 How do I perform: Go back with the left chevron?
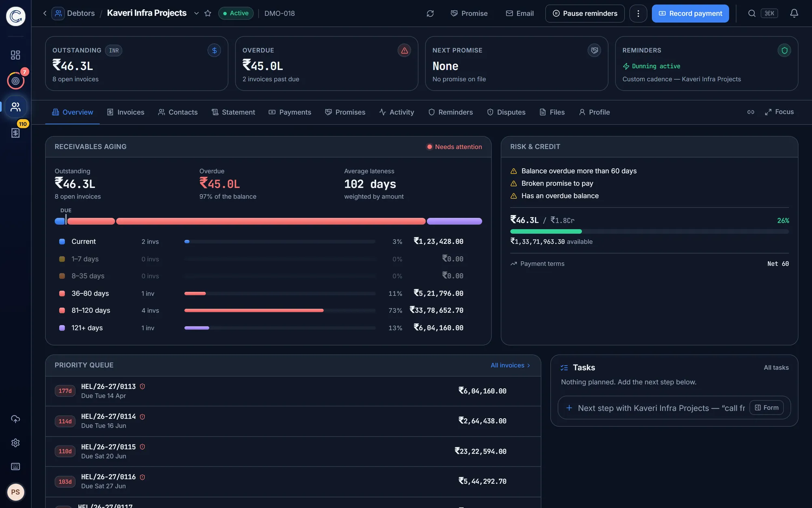point(45,13)
